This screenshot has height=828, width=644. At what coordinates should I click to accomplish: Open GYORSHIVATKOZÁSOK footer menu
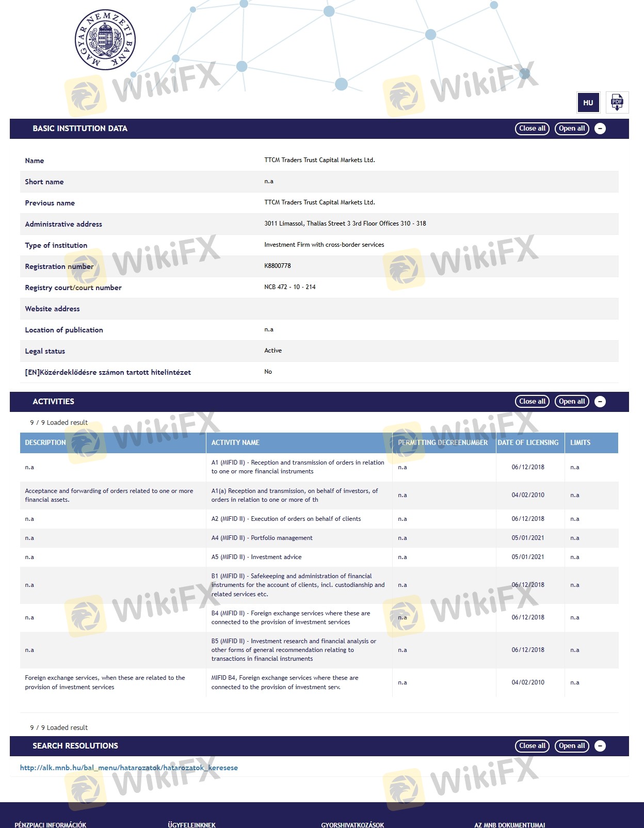click(x=352, y=825)
